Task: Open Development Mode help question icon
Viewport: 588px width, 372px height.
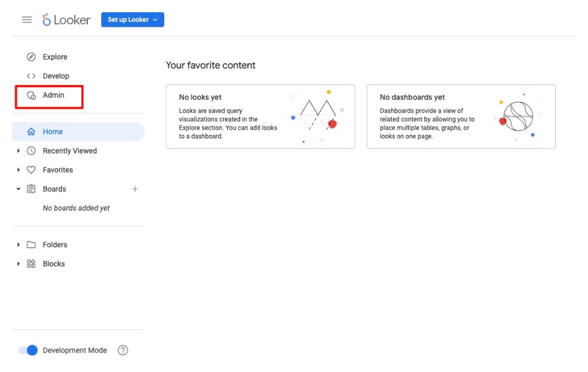Action: coord(122,350)
